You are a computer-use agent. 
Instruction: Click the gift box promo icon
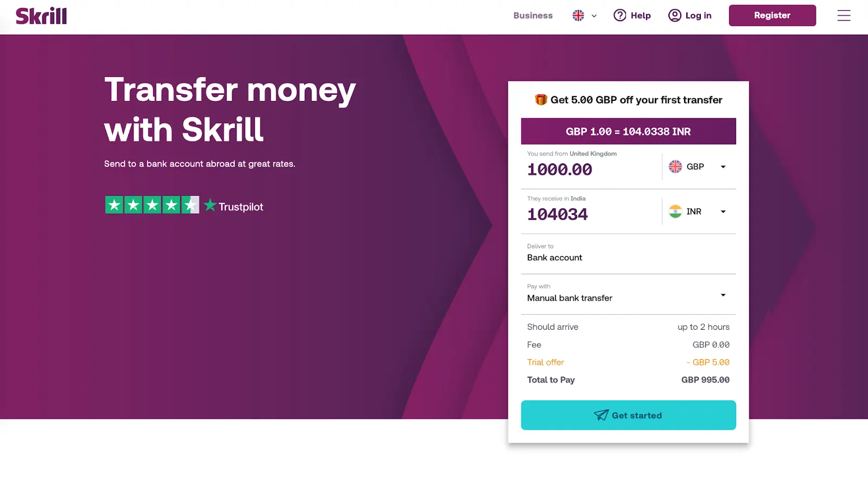(x=540, y=99)
